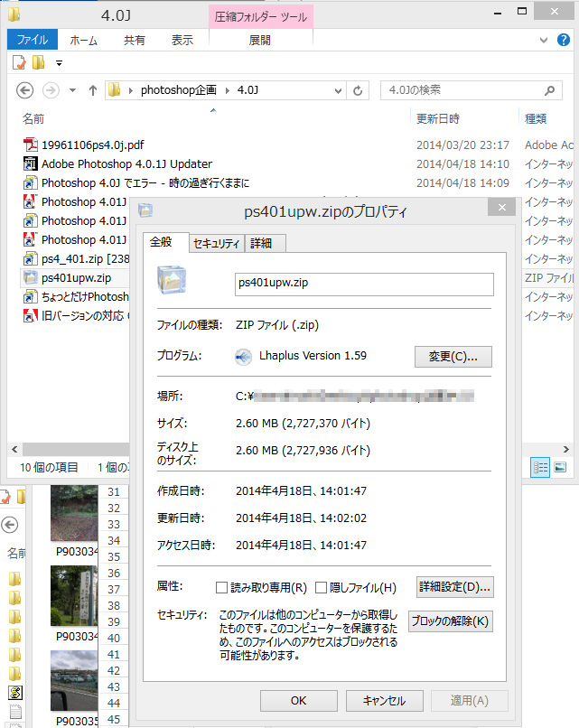Click the キャンセル button
This screenshot has height=728, width=579.
(x=385, y=701)
